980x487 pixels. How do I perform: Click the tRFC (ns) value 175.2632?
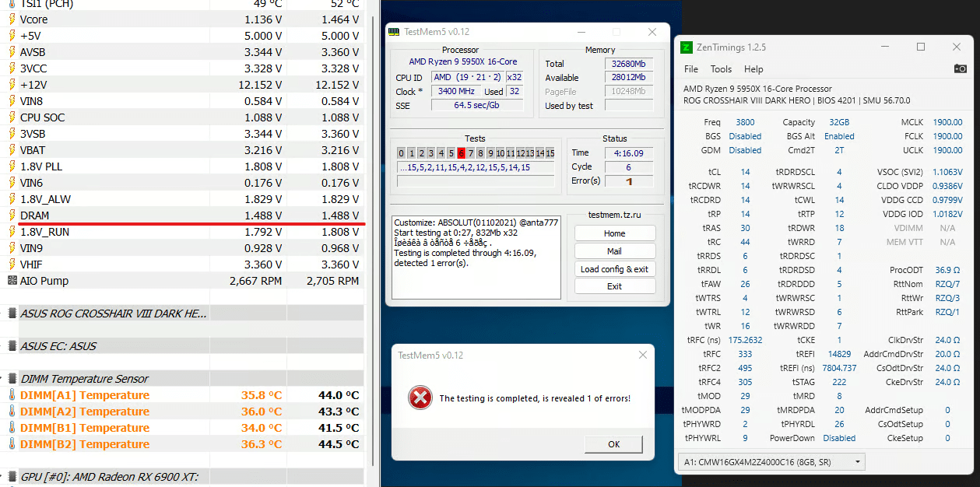click(x=745, y=340)
